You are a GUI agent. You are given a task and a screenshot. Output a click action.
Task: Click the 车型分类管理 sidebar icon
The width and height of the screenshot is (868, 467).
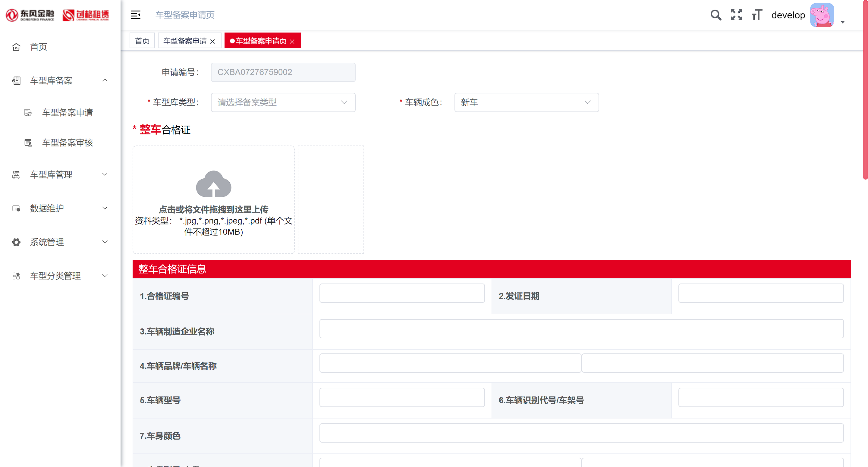coord(16,276)
